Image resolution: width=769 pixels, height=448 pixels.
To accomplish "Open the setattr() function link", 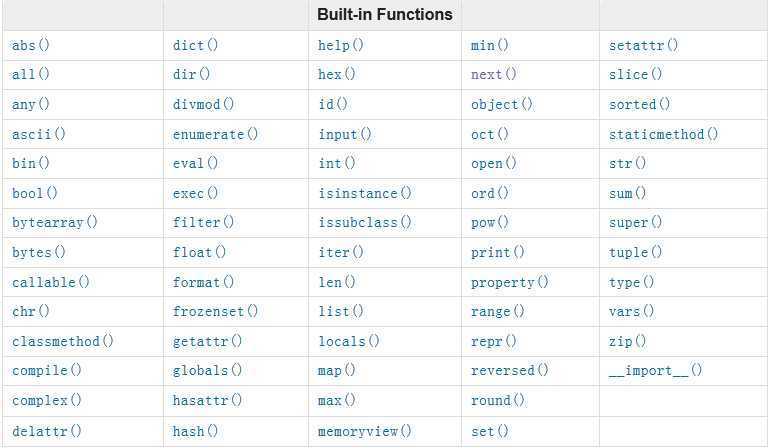I will 643,45.
